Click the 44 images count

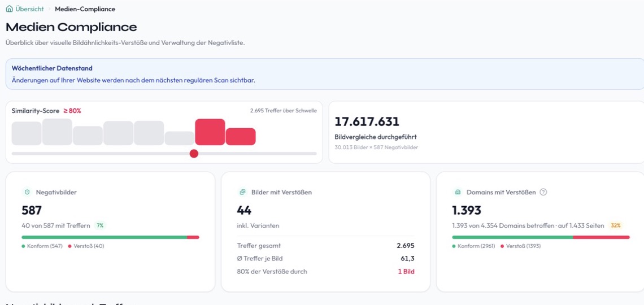[x=244, y=211]
